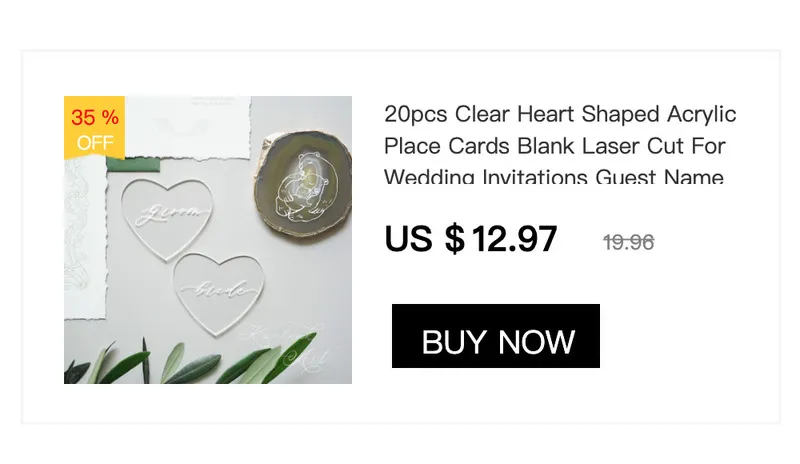Click the torn white paper at photo top
Screen dimensions: 800x464
(188, 127)
